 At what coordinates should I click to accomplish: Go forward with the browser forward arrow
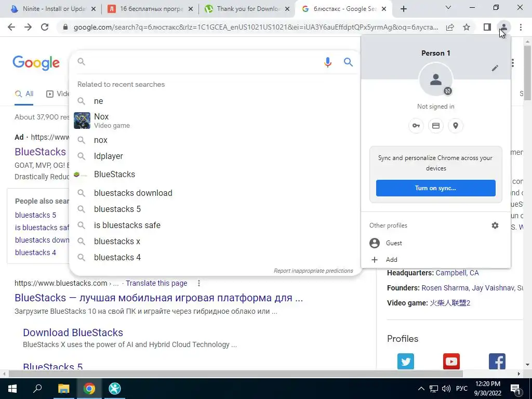(28, 27)
